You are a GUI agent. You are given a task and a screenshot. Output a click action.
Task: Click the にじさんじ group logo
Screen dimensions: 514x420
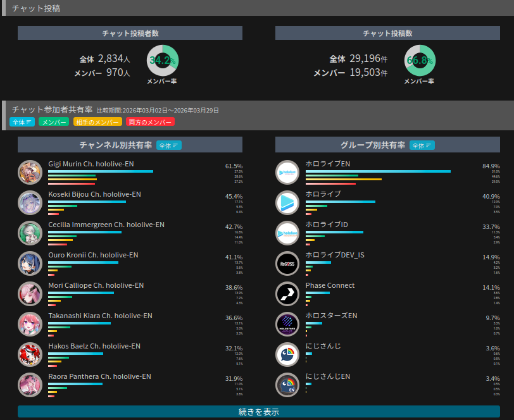(x=287, y=355)
